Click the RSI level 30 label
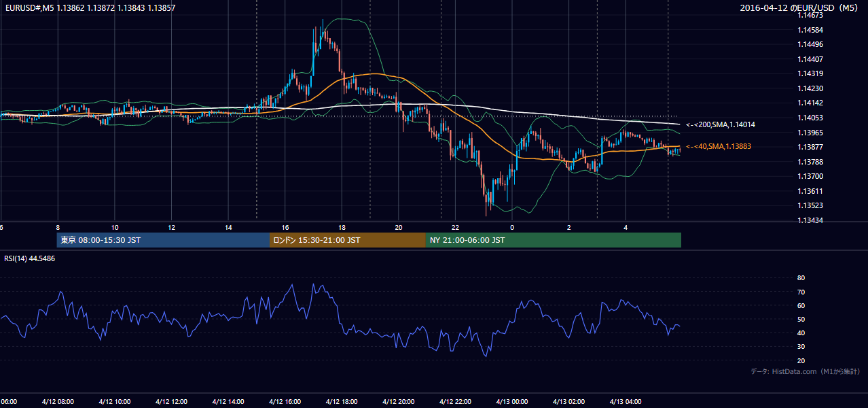The height and width of the screenshot is (408, 868). pos(801,346)
